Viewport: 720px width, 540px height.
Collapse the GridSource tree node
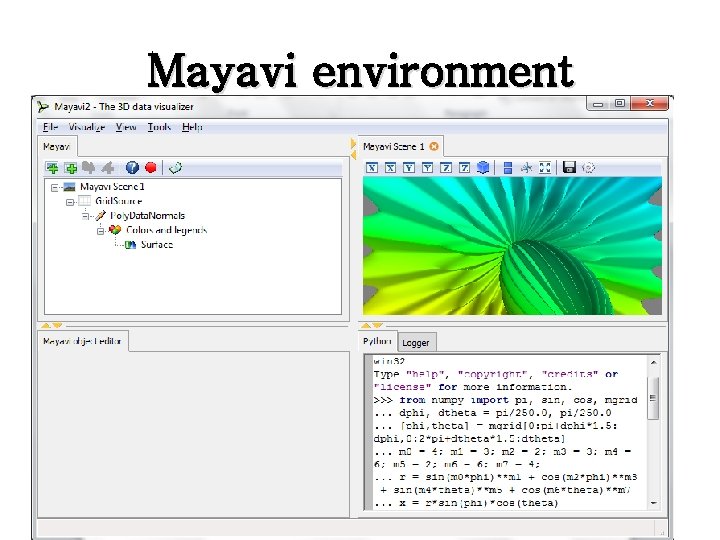coord(70,202)
